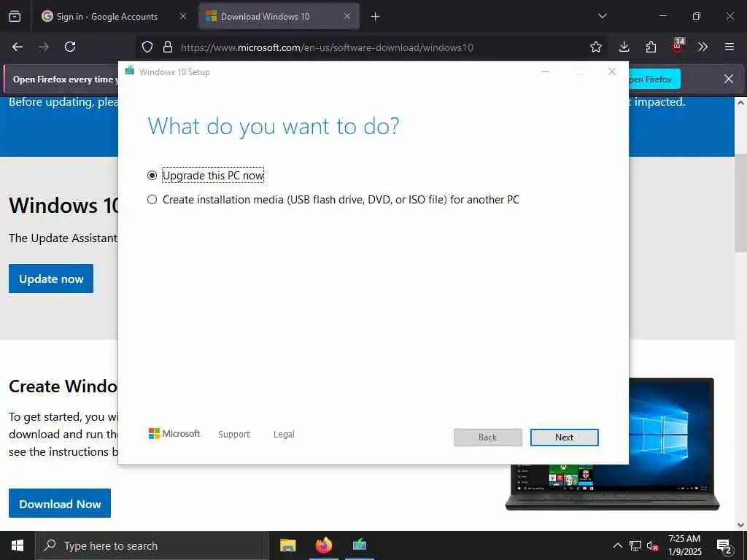Click Download Now on the Microsoft page
This screenshot has width=747, height=560.
pyautogui.click(x=60, y=503)
